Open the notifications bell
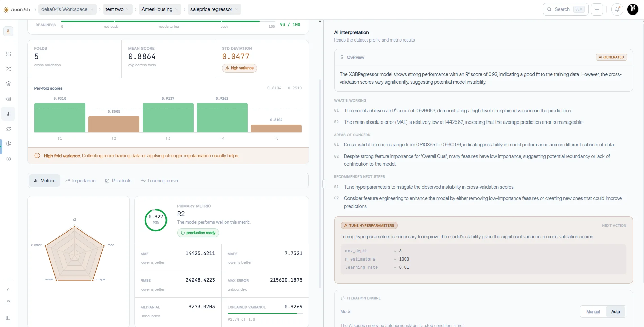 [617, 9]
